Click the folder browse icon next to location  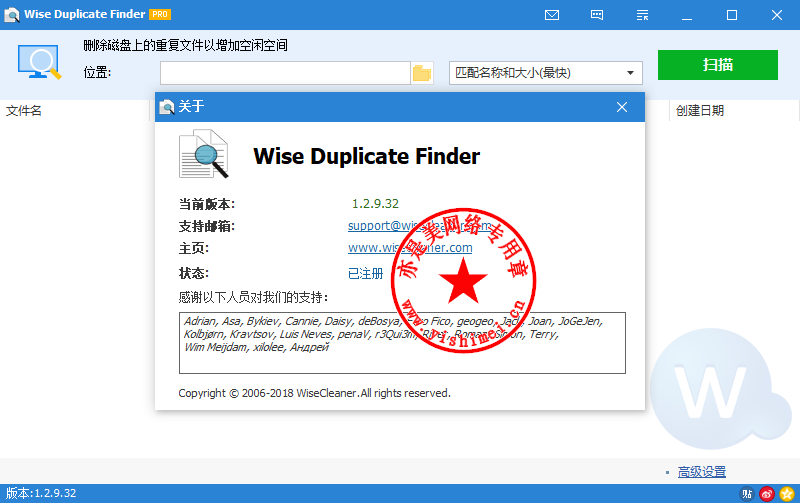422,73
